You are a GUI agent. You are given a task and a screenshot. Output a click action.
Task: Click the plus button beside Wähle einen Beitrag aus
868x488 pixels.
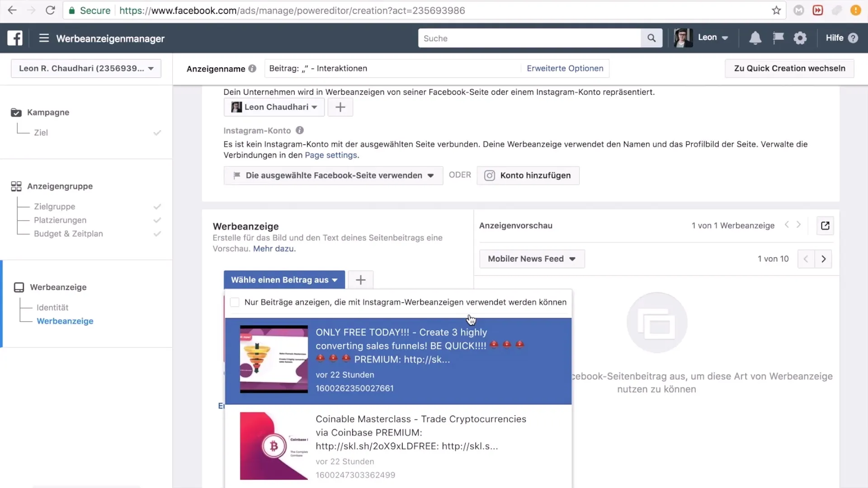[360, 280]
